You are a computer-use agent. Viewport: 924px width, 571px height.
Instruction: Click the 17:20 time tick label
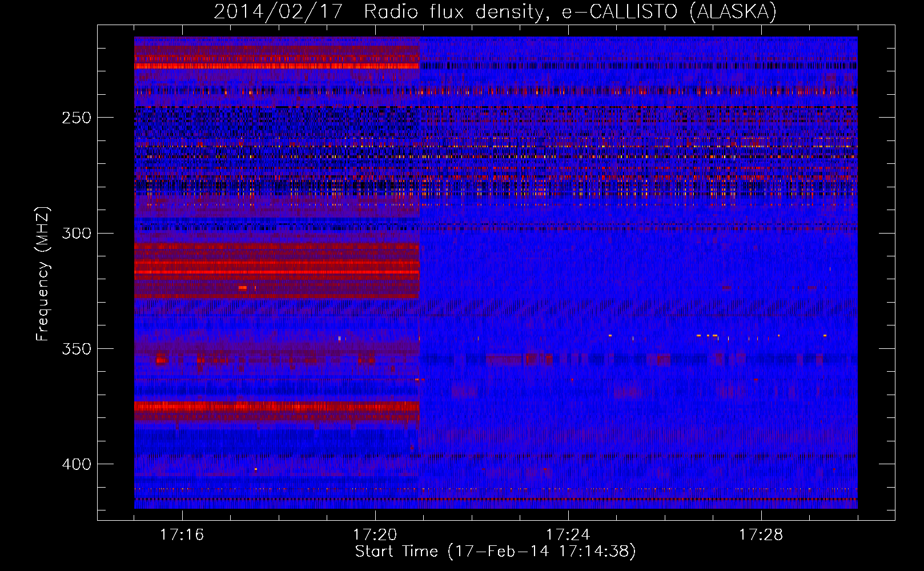click(375, 535)
